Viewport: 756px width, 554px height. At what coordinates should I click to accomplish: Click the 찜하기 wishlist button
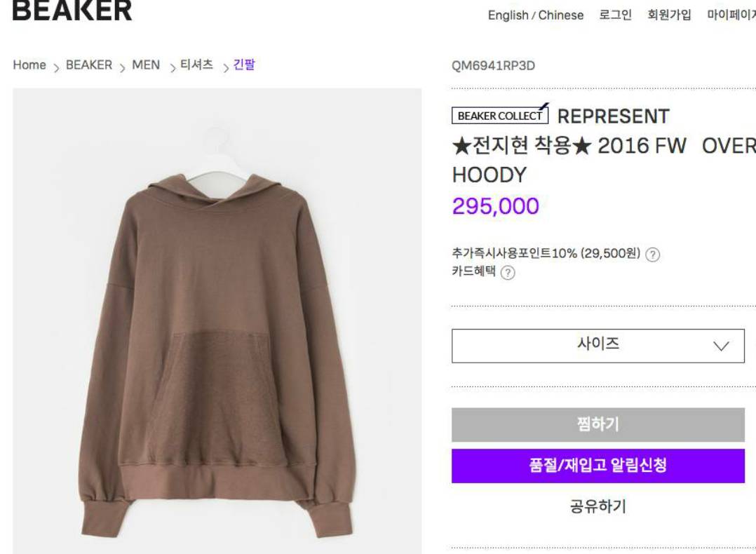tap(598, 425)
